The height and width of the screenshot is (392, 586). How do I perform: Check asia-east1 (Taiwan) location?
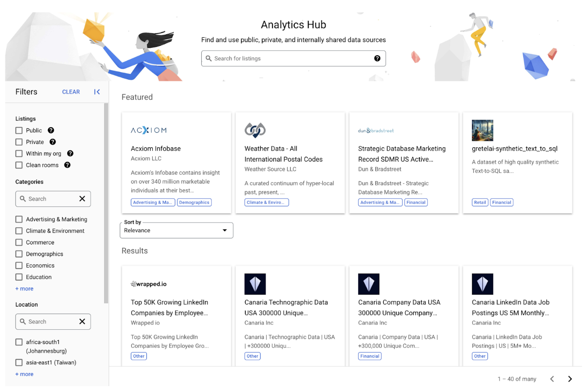click(19, 363)
